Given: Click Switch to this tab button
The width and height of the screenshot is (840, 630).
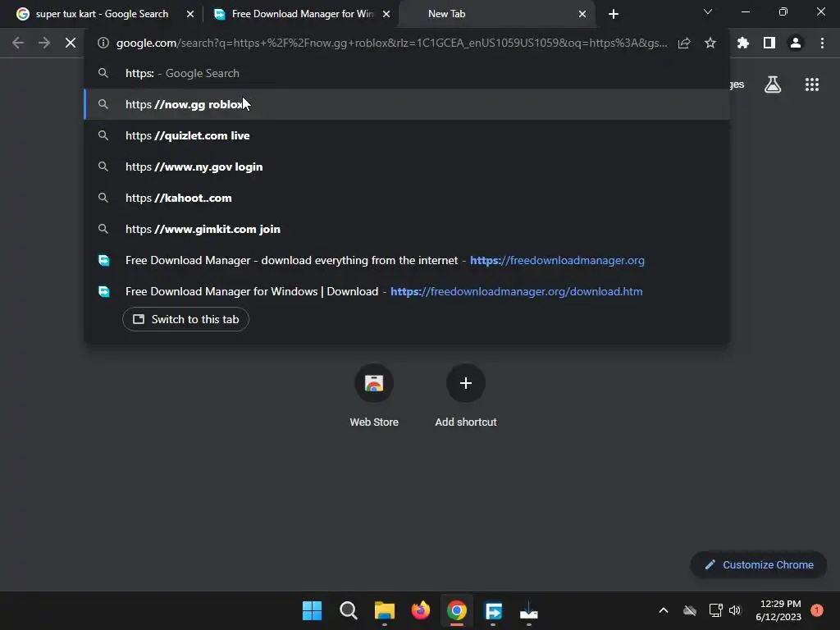Looking at the screenshot, I should (185, 319).
